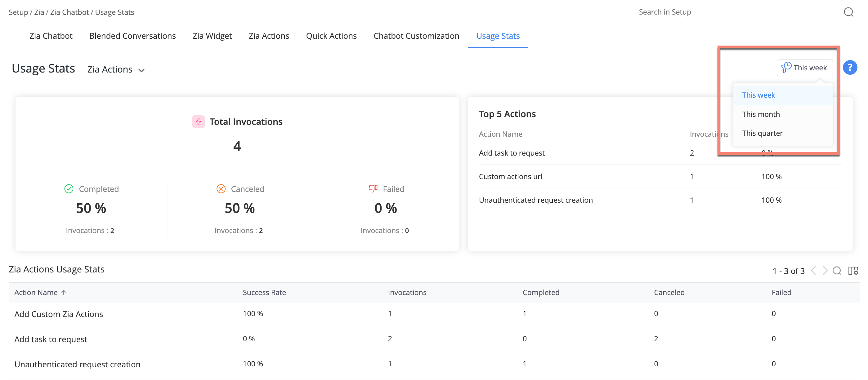The width and height of the screenshot is (868, 380).
Task: Click Custom actions url in Top 5 Actions
Action: [x=511, y=176]
